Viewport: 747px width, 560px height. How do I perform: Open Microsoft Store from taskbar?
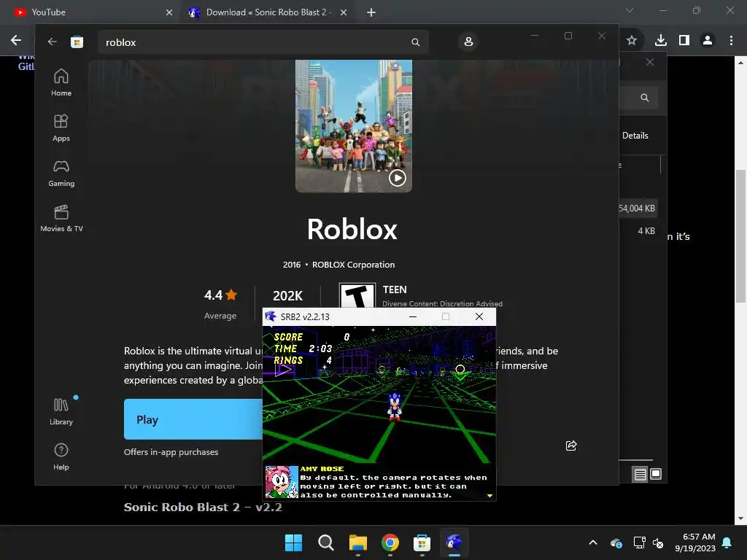[422, 542]
